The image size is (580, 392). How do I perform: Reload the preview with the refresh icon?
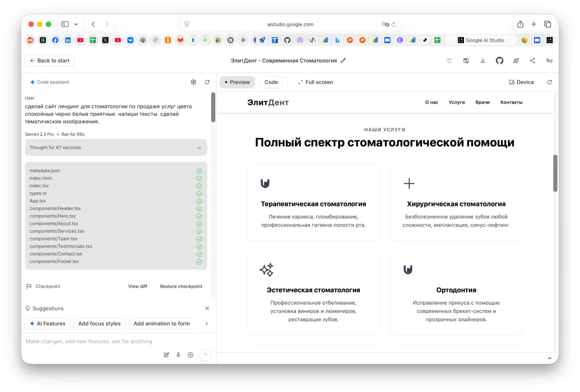coord(550,82)
